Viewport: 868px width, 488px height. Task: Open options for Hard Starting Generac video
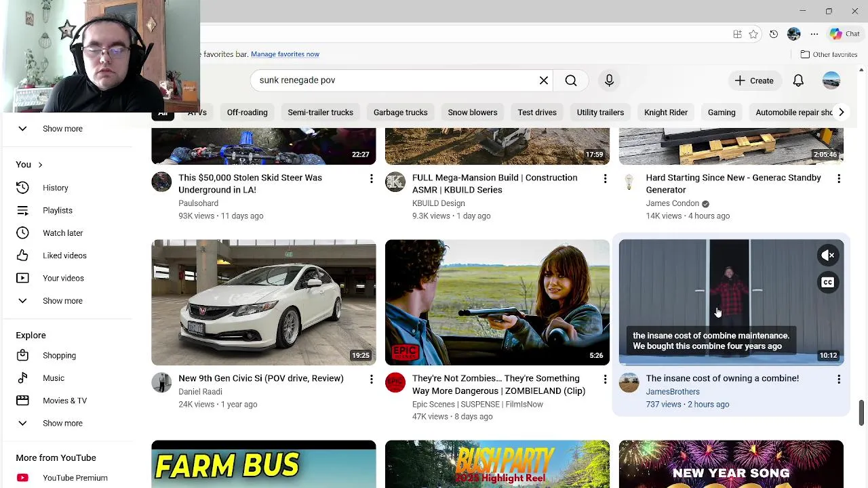[x=839, y=178]
